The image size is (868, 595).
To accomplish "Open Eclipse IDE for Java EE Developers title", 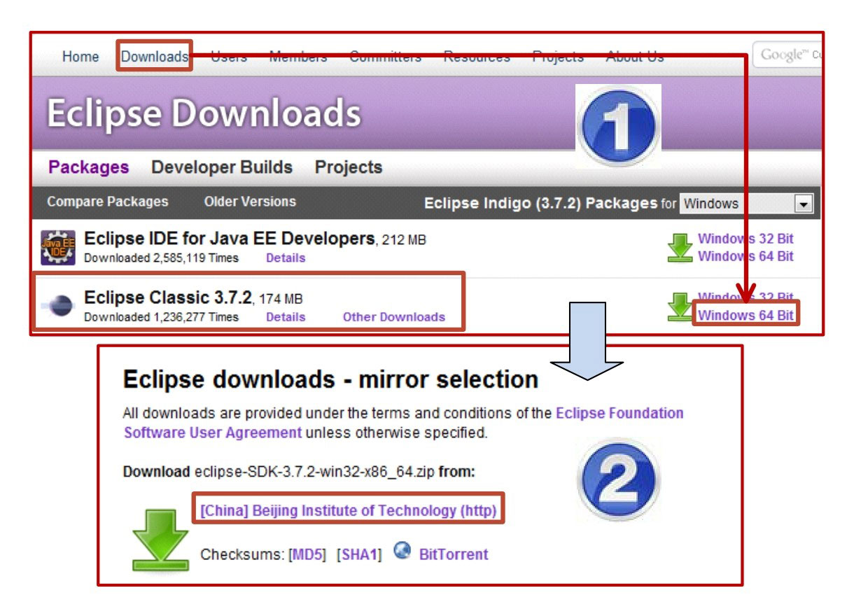I will (230, 239).
